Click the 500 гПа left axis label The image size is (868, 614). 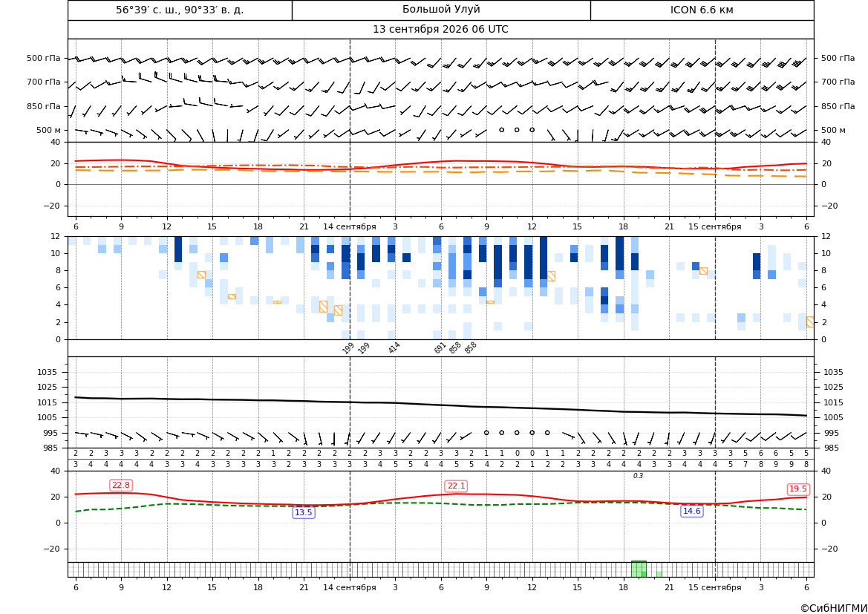coord(44,58)
